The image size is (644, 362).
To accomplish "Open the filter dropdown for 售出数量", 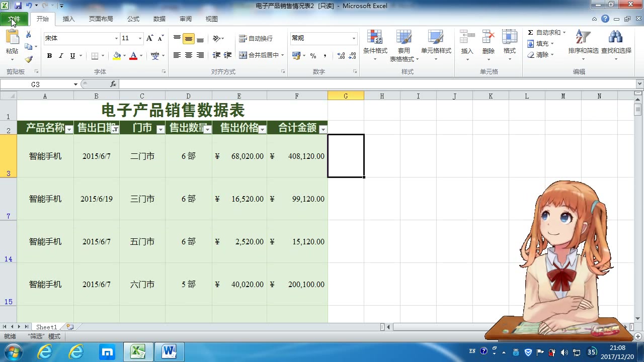I will (207, 130).
